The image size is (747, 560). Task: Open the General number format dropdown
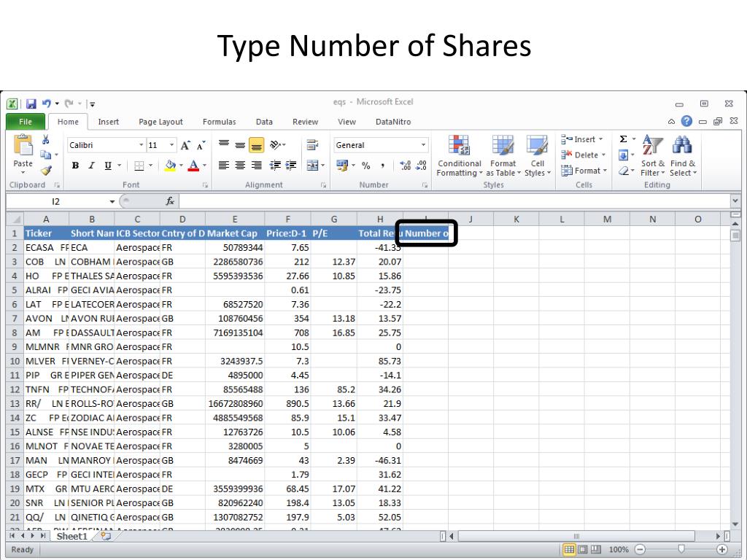[x=423, y=145]
